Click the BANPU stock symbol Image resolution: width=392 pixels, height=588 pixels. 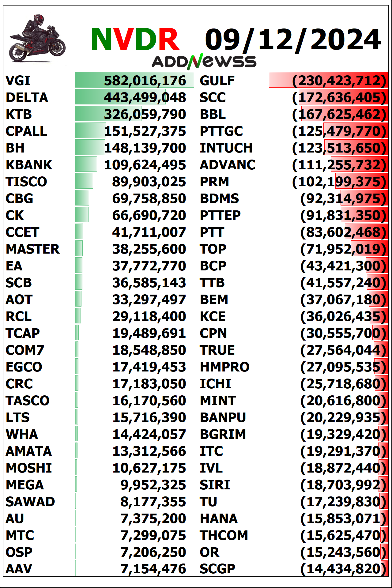pyautogui.click(x=223, y=417)
